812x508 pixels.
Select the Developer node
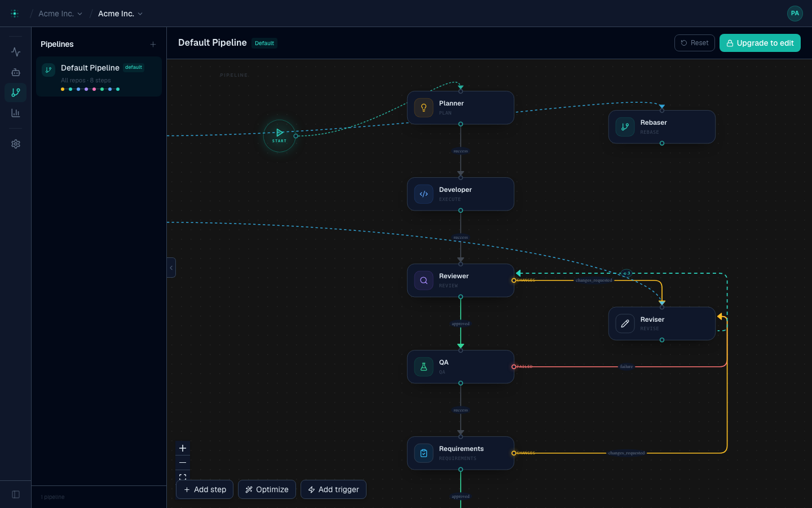click(461, 194)
